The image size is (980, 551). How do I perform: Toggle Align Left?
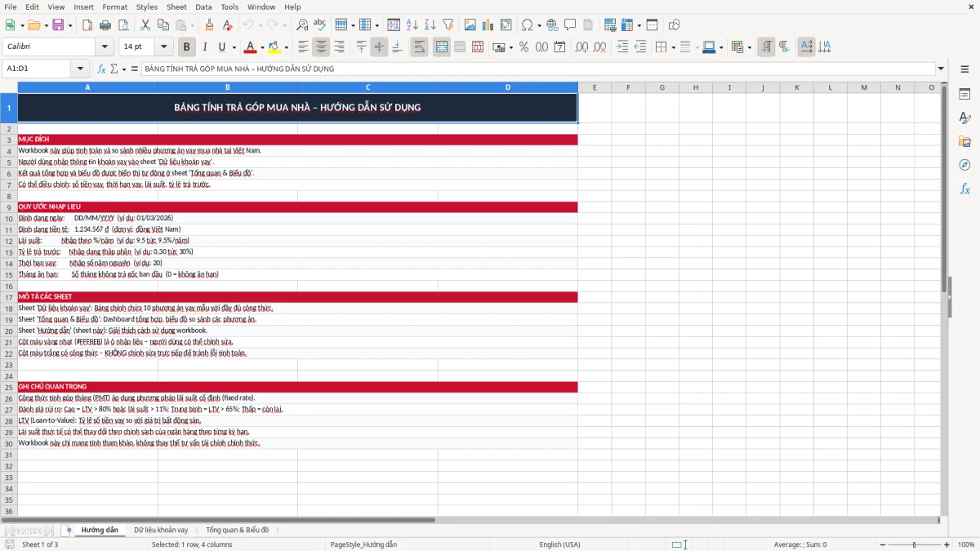click(303, 47)
